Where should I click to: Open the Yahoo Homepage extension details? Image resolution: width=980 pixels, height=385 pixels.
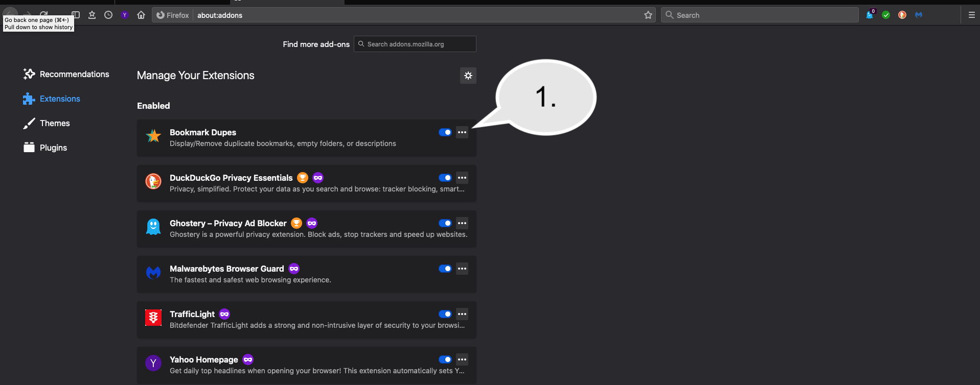point(204,359)
